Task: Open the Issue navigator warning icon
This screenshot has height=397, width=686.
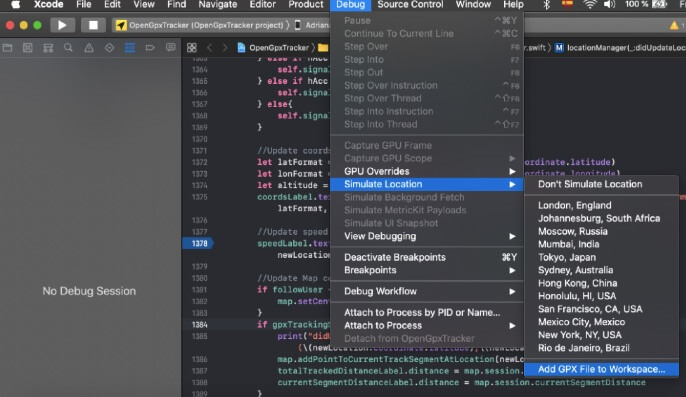Action: [89, 48]
